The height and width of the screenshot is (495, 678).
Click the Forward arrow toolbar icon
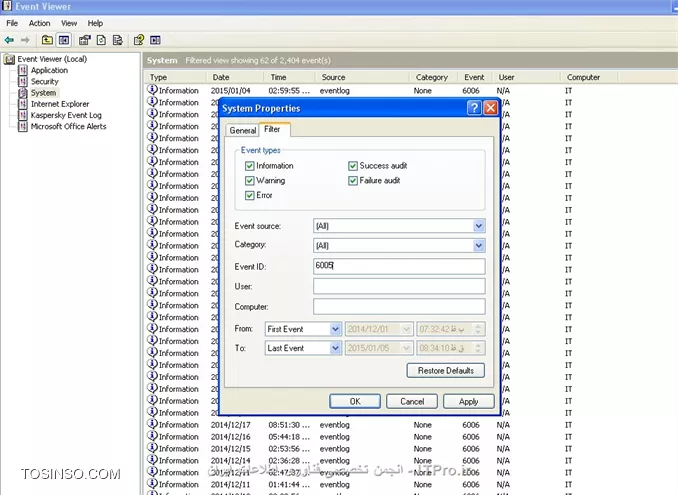point(26,40)
